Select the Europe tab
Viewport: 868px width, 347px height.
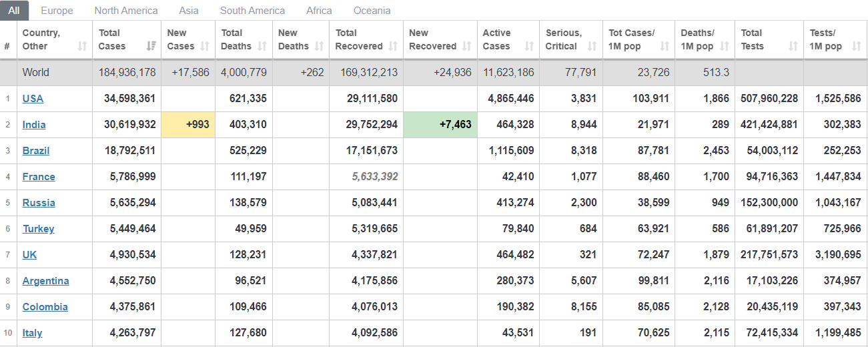(x=57, y=11)
